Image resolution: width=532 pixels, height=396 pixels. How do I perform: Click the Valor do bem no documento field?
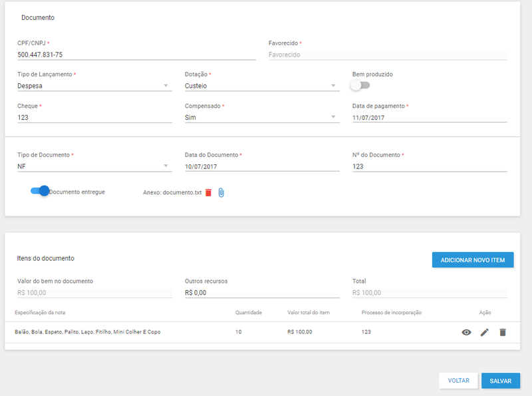tap(94, 293)
